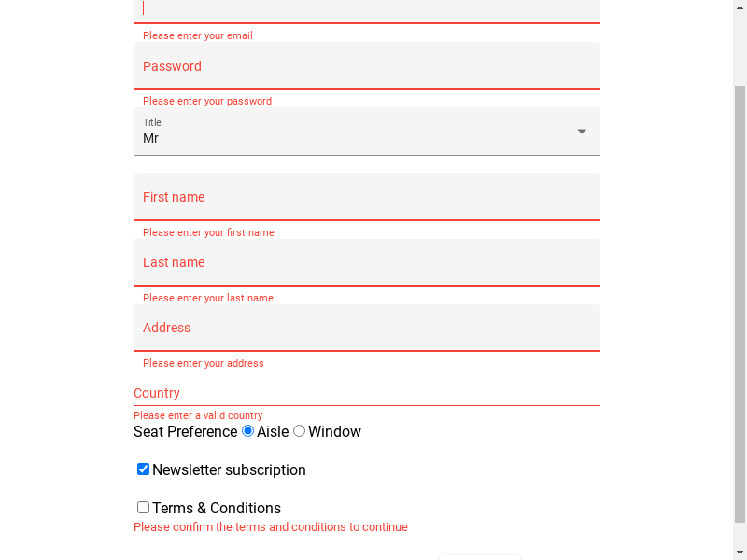Image resolution: width=747 pixels, height=560 pixels.
Task: Click the vertical scrollbar thumb
Action: (x=740, y=304)
